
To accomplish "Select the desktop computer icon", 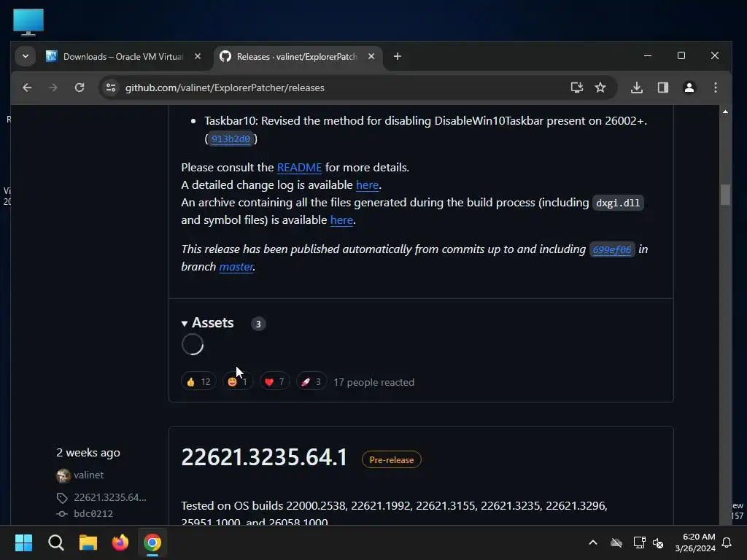I will 28,22.
